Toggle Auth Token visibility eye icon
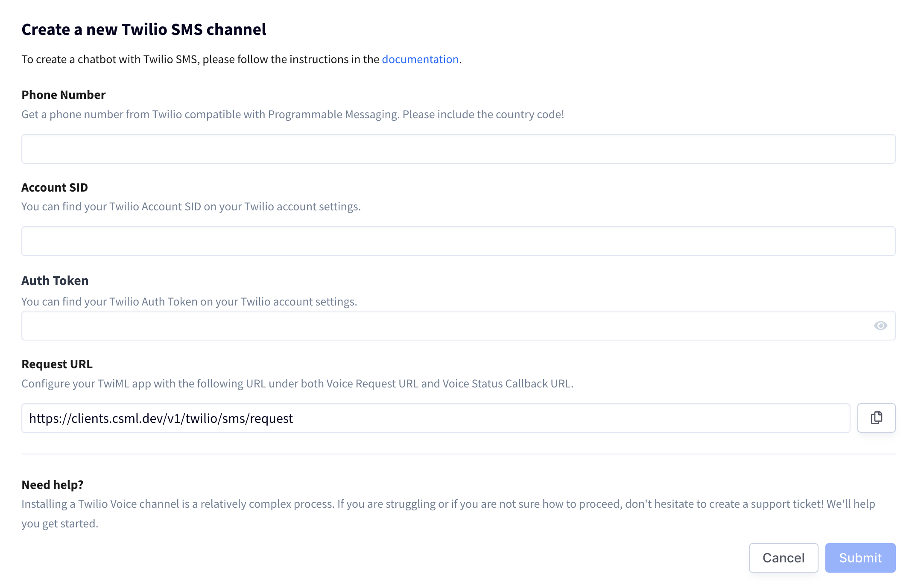 pos(880,326)
